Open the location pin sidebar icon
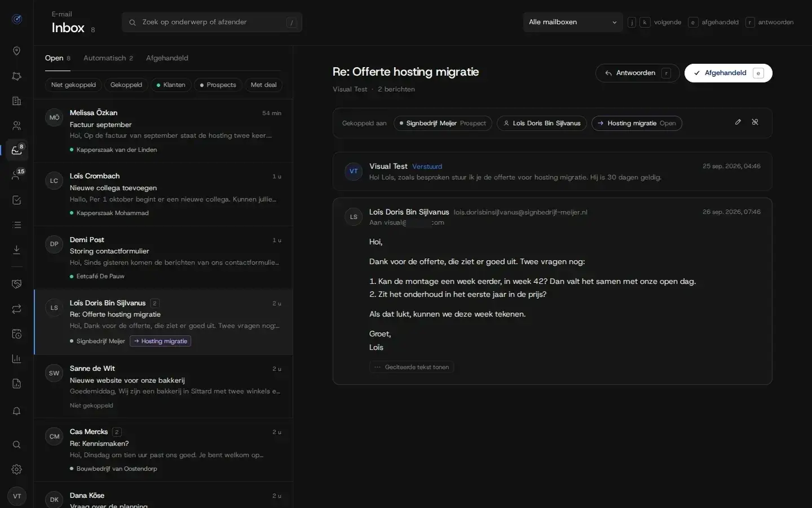812x508 pixels. 17,51
